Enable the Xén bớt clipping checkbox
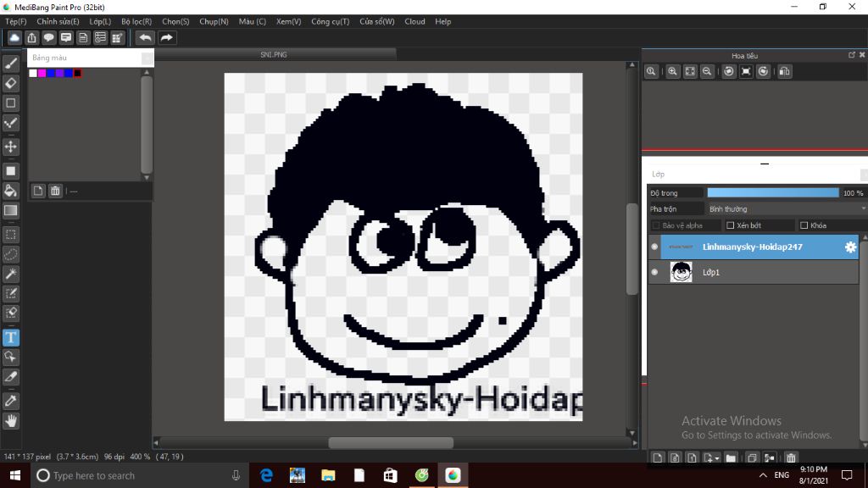Viewport: 868px width, 488px height. pyautogui.click(x=730, y=225)
